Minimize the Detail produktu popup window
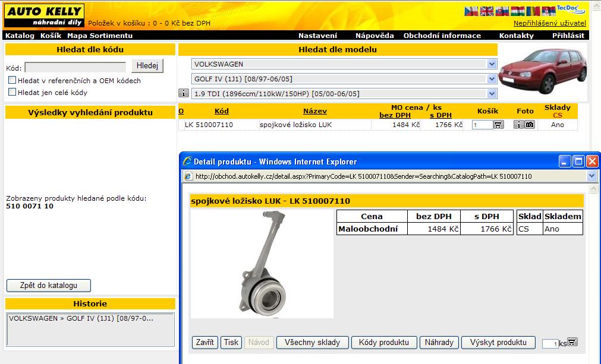The width and height of the screenshot is (601, 364). 565,162
